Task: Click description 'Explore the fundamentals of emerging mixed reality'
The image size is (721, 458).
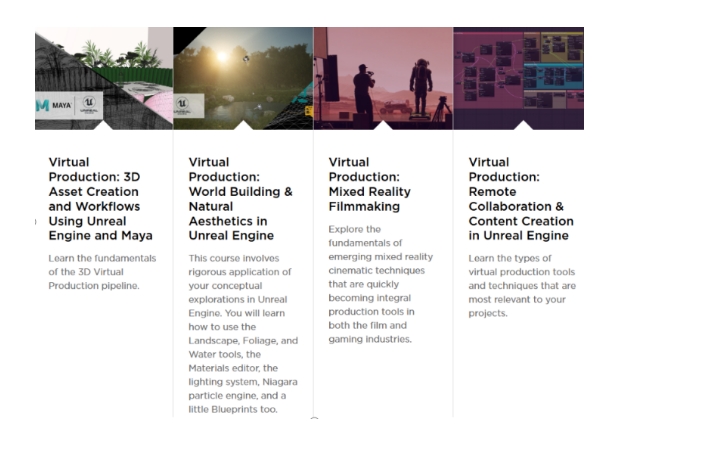Action: [x=381, y=284]
